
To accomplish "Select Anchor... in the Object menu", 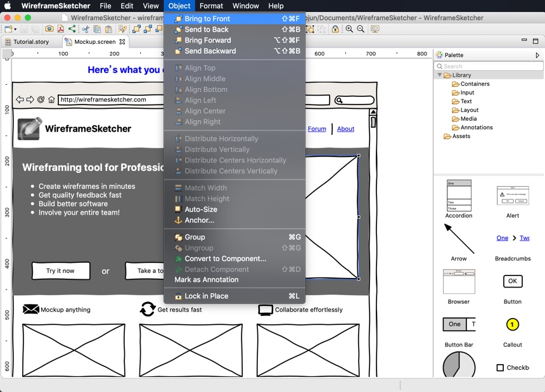I will pyautogui.click(x=234, y=220).
